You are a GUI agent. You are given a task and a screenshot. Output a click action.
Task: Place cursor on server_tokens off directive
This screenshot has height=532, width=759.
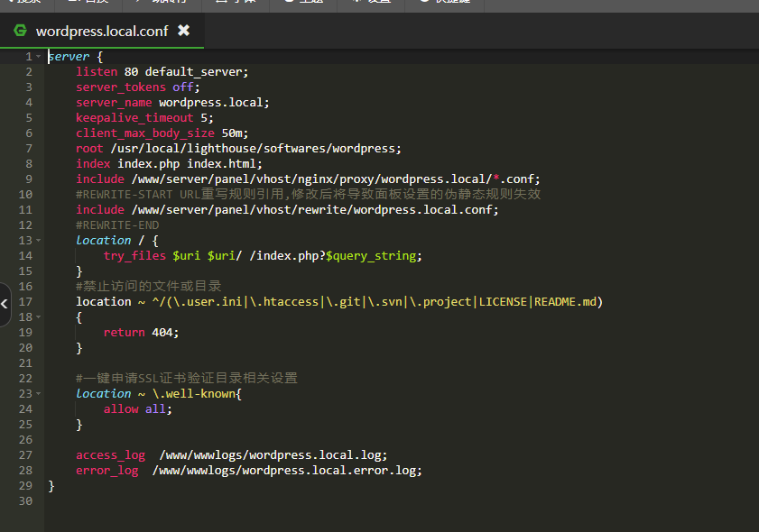(135, 87)
